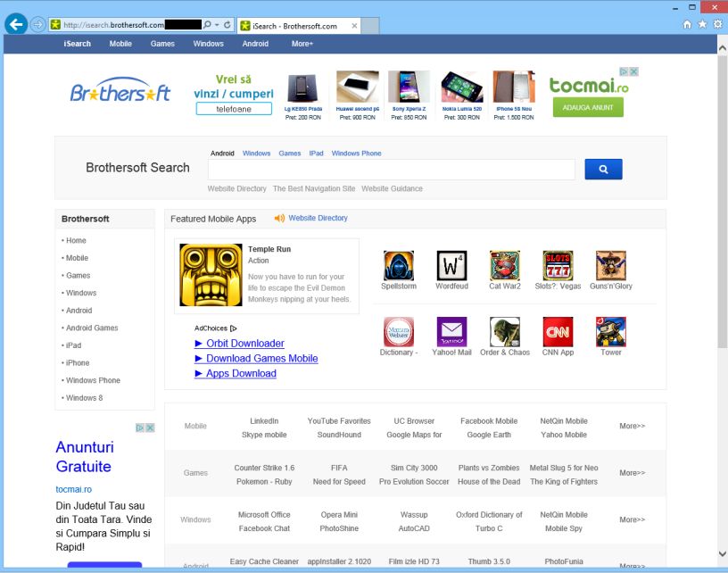This screenshot has width=728, height=573.
Task: Open the Counter Strike 1.6 link
Action: 264,468
